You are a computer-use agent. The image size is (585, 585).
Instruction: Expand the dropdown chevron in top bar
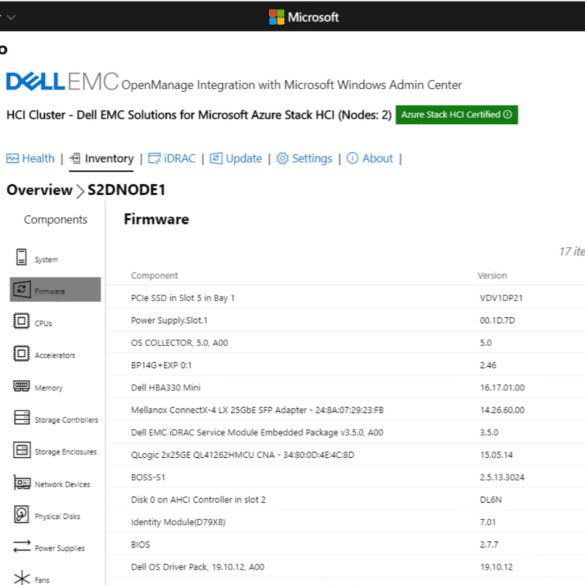[12, 17]
